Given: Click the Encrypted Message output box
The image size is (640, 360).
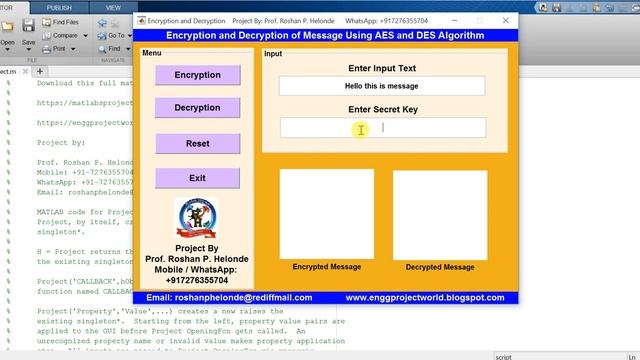Looking at the screenshot, I should pyautogui.click(x=327, y=214).
